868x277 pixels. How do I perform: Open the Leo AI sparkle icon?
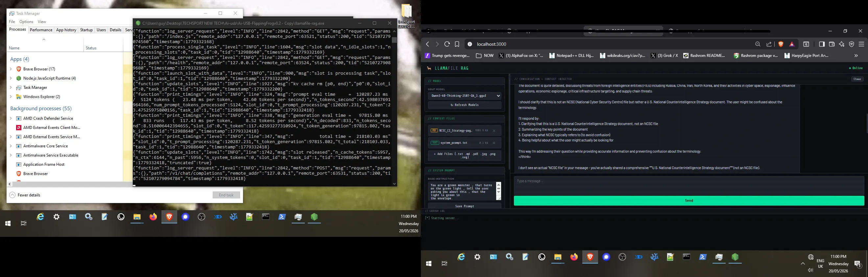(842, 44)
